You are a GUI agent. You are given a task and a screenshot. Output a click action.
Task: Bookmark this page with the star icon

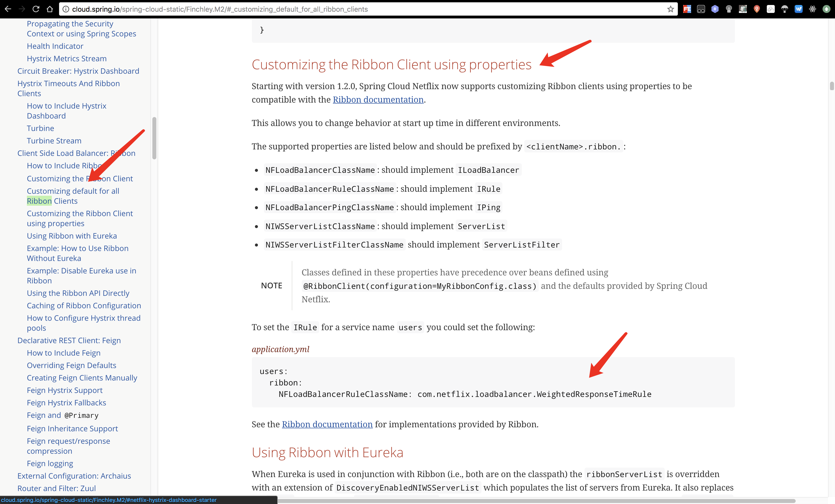click(670, 9)
